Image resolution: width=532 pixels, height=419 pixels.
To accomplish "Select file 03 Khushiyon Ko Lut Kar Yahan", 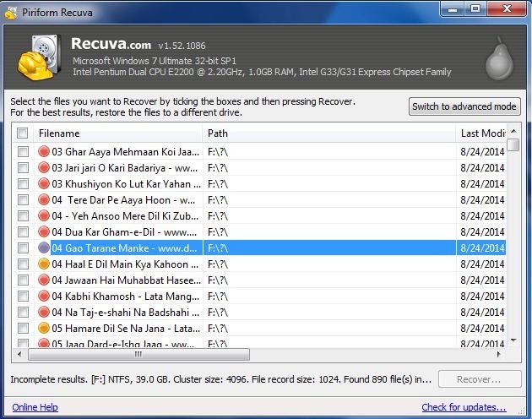I will 126,184.
